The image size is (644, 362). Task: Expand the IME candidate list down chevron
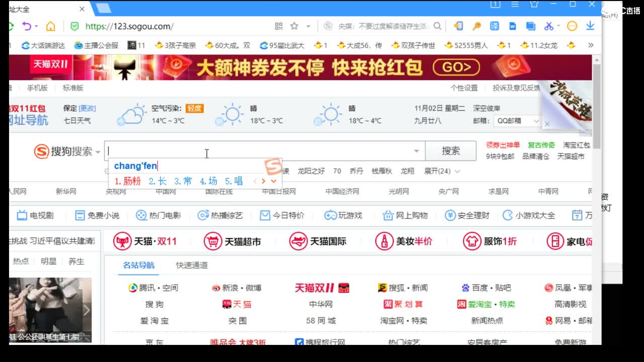[x=273, y=181]
